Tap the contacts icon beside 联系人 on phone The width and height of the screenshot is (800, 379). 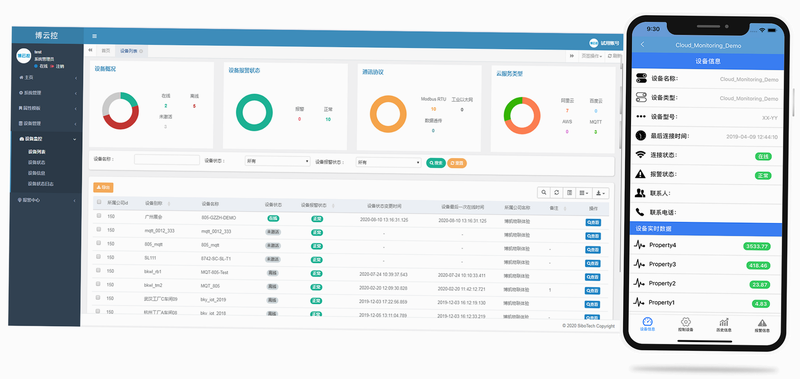[641, 193]
